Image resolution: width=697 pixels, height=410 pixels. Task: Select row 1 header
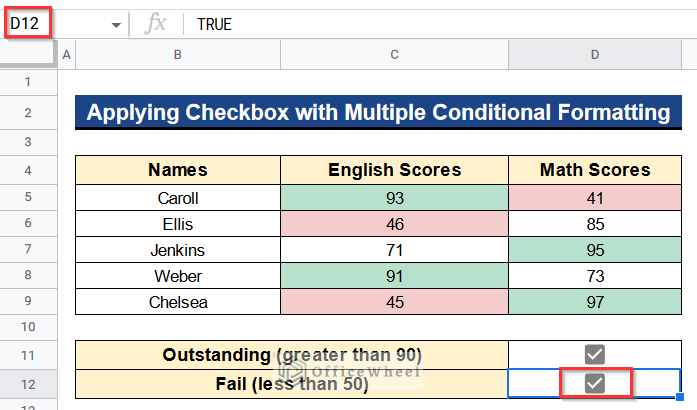pos(28,82)
